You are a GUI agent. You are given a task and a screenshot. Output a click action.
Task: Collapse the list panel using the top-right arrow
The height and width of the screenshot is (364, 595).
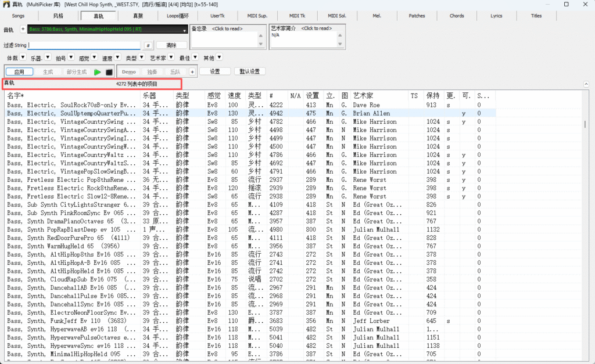(586, 84)
